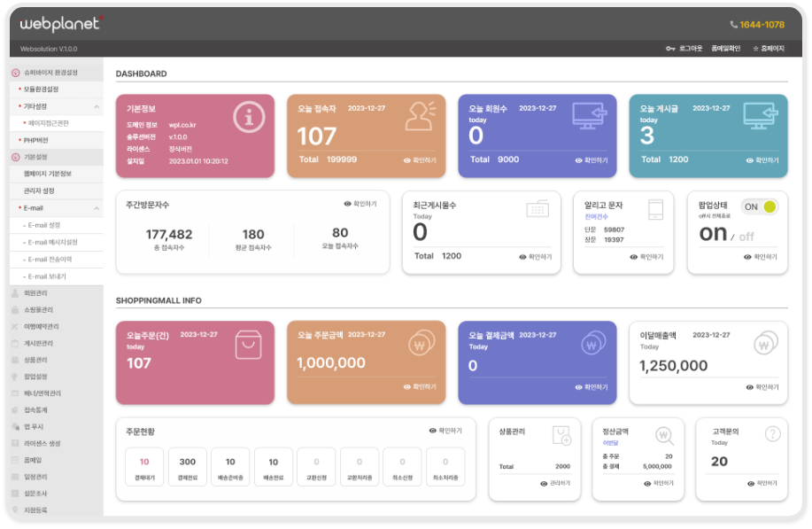812x529 pixels.
Task: Click the eye 확인하기 in 주간방문자수 card
Action: (360, 204)
